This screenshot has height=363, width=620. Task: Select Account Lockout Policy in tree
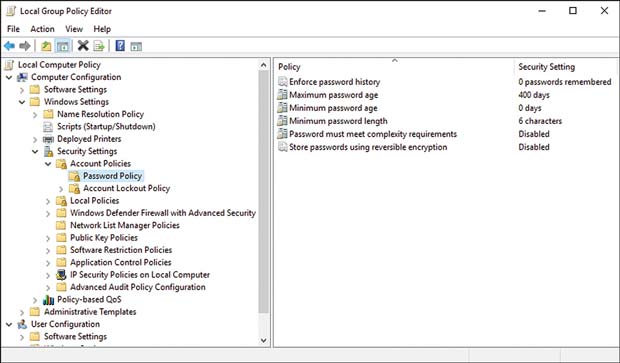126,188
